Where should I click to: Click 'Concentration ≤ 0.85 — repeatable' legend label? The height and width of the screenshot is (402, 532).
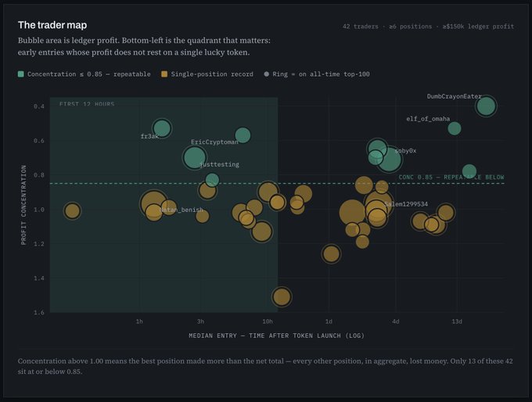[x=89, y=74]
